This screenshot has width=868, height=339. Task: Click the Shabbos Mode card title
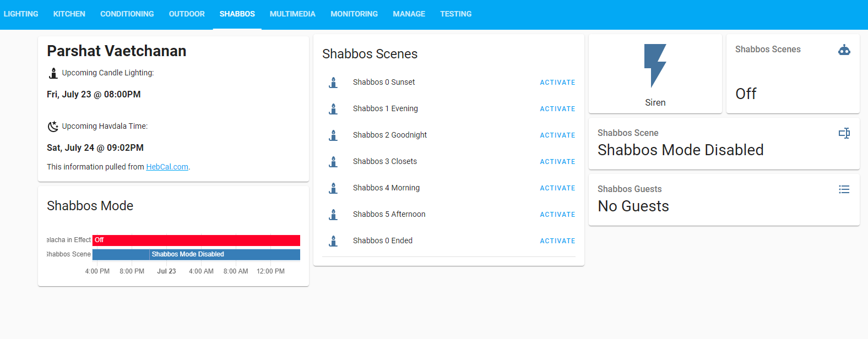tap(90, 206)
